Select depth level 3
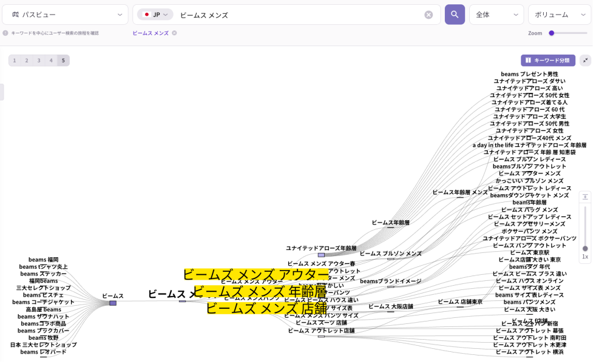Image resolution: width=593 pixels, height=364 pixels. 39,61
